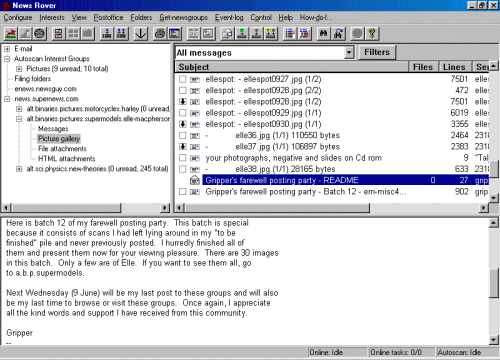This screenshot has height=360, width=500.
Task: Check the box for elle38.jpg 28165 bytes
Action: [182, 169]
